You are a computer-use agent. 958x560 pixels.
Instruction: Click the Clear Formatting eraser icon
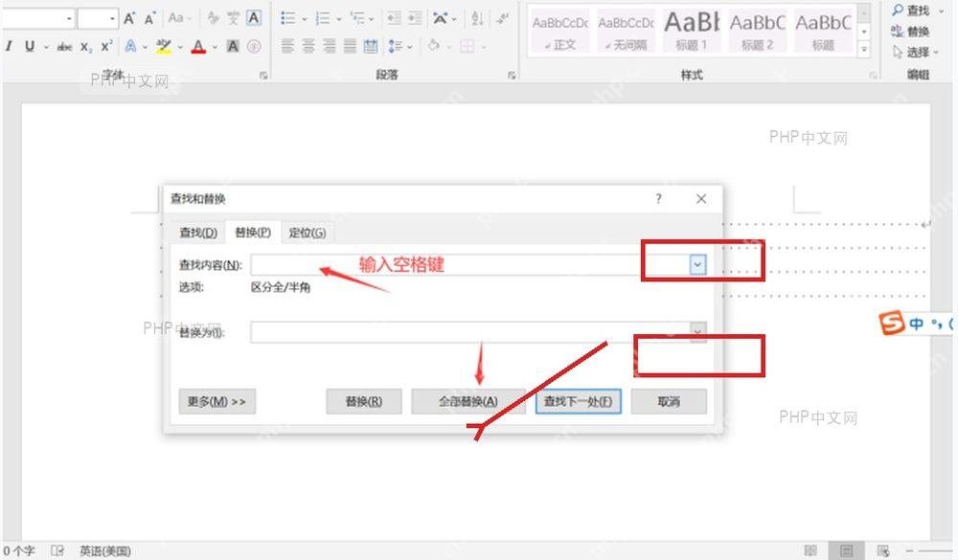click(213, 18)
